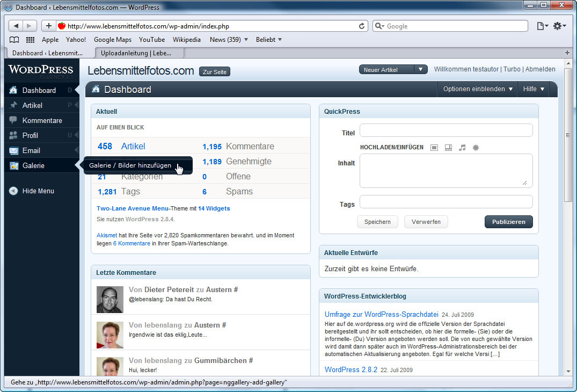Click the browser forward arrow button
The width and height of the screenshot is (577, 392).
(30, 26)
